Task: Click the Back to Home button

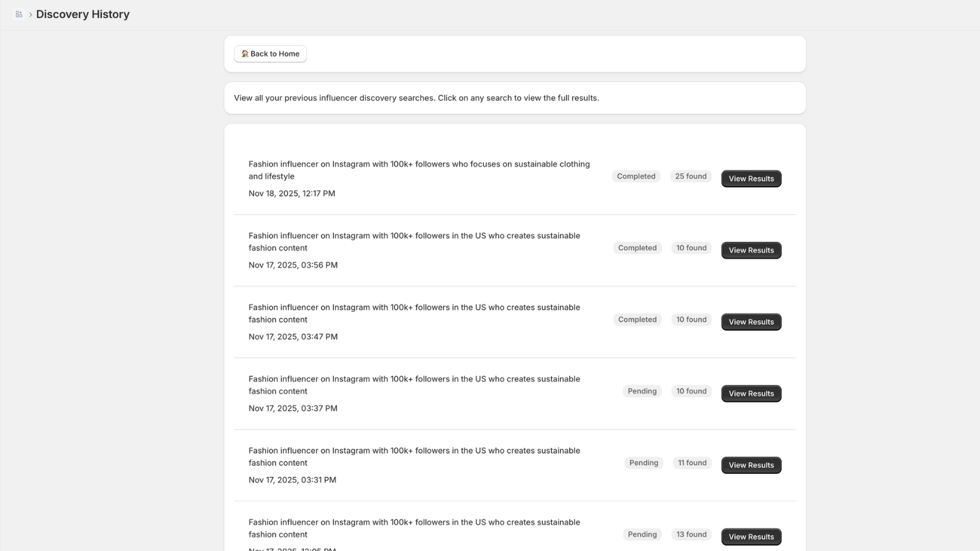Action: click(270, 54)
